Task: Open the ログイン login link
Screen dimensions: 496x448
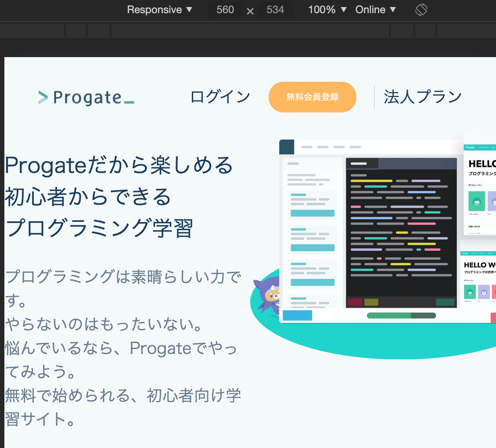Action: (x=220, y=97)
